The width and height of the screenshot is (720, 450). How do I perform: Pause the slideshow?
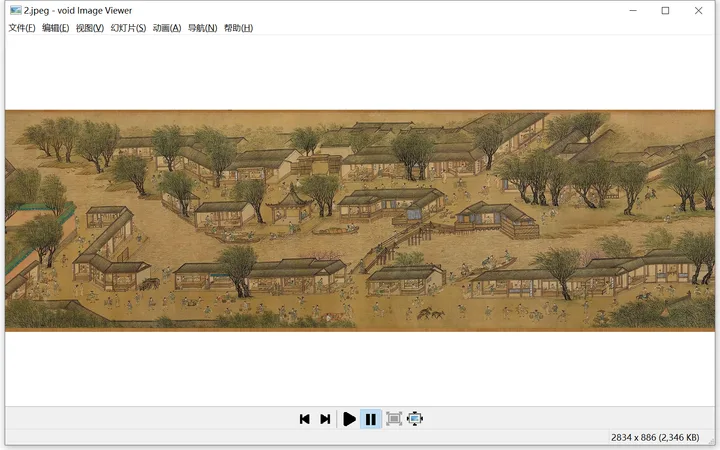[371, 419]
